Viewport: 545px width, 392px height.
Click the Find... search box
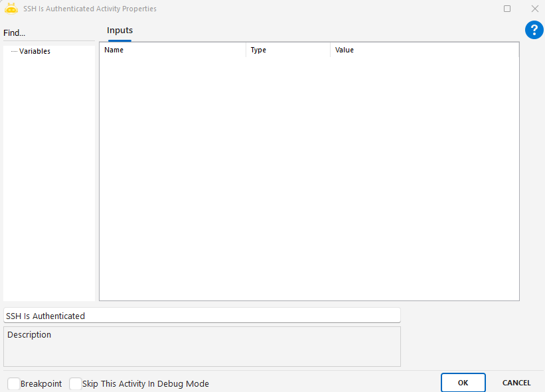point(48,33)
